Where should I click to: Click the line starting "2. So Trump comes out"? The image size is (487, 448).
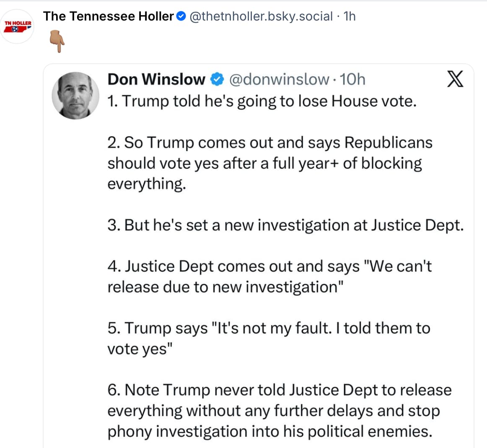pyautogui.click(x=269, y=142)
